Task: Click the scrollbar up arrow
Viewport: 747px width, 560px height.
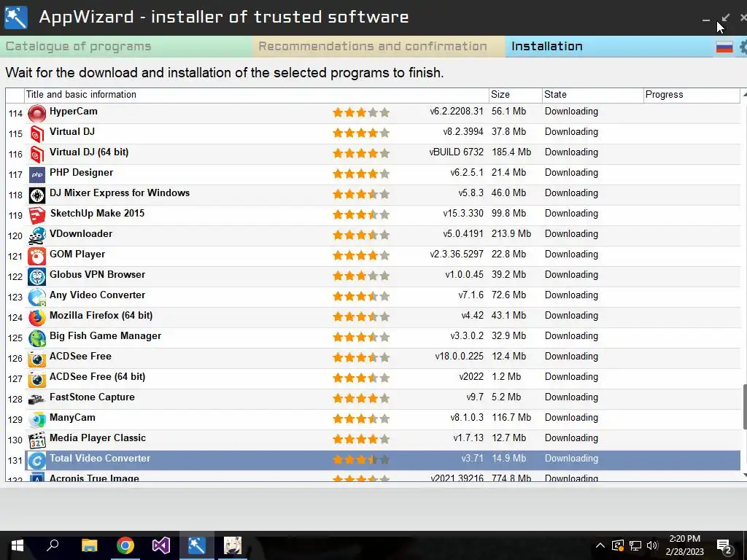Action: [x=744, y=94]
